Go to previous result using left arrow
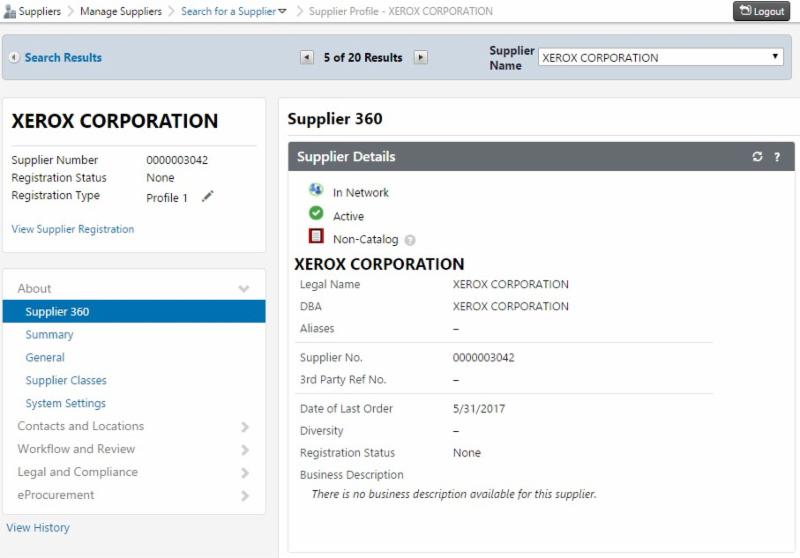The height and width of the screenshot is (558, 800). (x=307, y=58)
